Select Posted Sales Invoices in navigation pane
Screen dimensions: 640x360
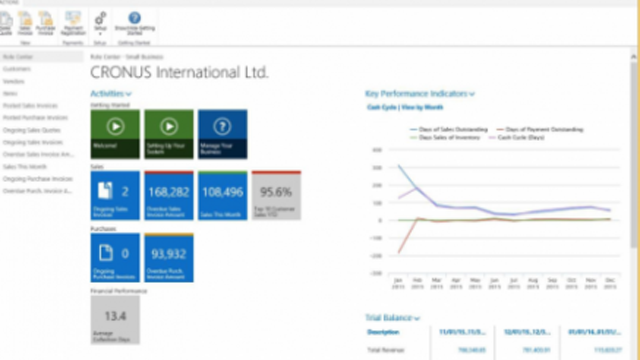pyautogui.click(x=30, y=106)
